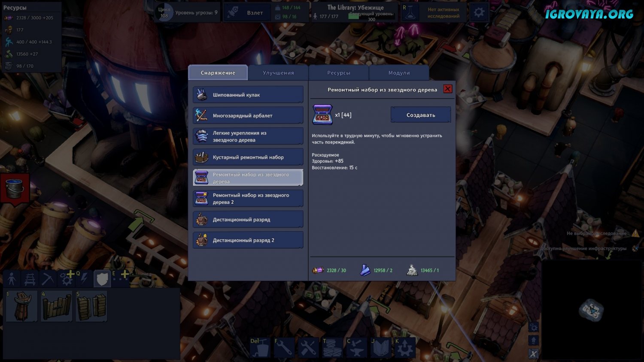Click the anvil crafting icon
Screen dimensions: 644x362
356,347
